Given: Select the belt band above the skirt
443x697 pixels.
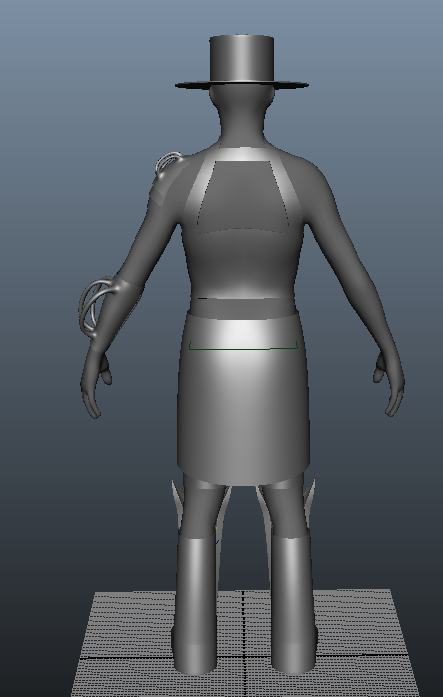Looking at the screenshot, I should (x=243, y=307).
